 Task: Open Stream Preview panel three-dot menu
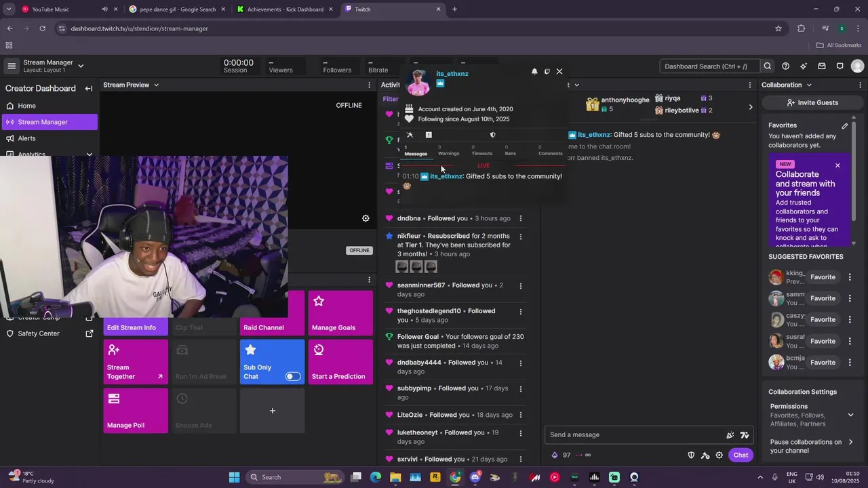point(370,85)
